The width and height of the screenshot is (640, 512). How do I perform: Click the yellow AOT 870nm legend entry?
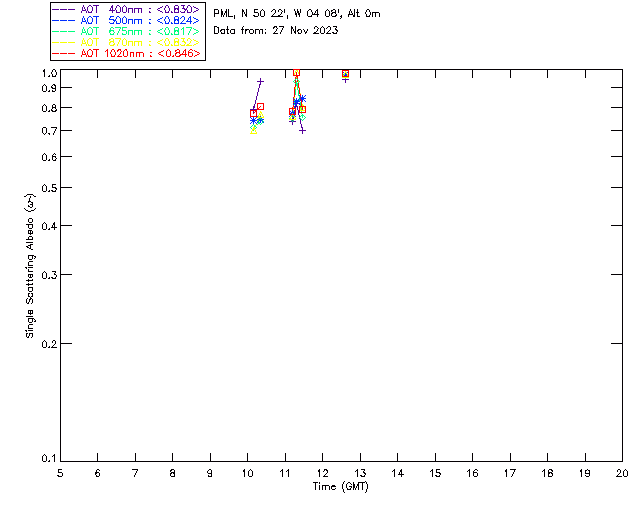point(126,42)
